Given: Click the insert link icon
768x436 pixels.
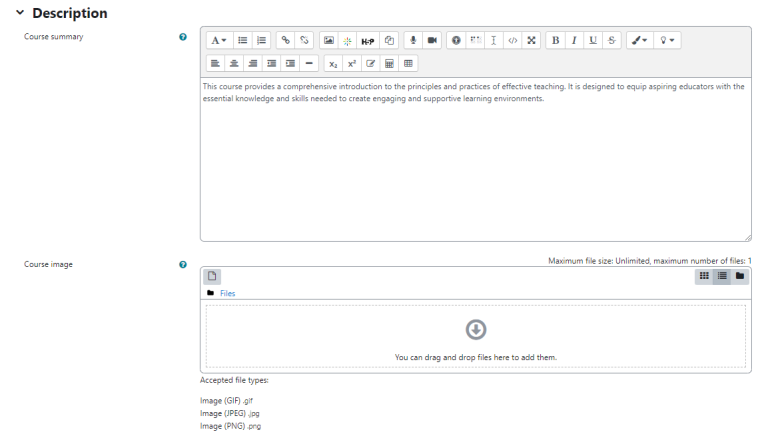Looking at the screenshot, I should tap(286, 40).
